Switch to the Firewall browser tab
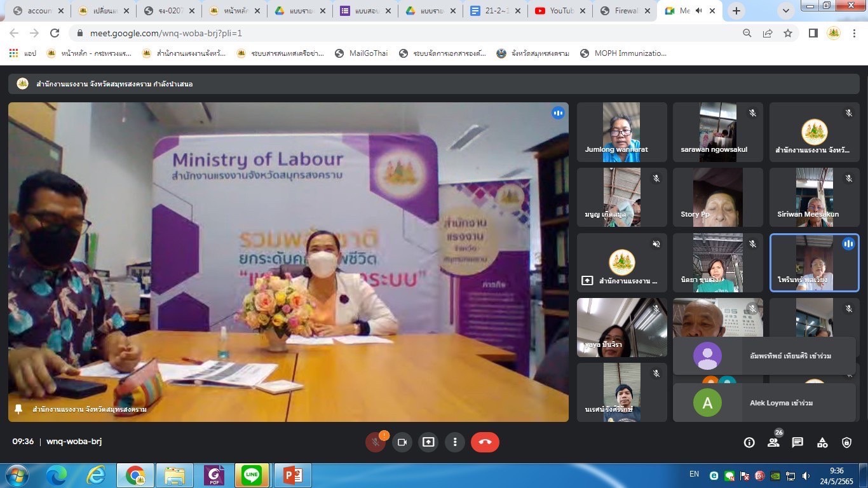868x488 pixels. (x=624, y=11)
